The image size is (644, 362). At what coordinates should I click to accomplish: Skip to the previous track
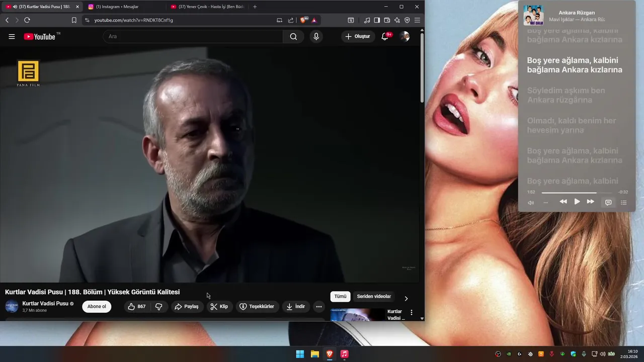click(x=563, y=202)
